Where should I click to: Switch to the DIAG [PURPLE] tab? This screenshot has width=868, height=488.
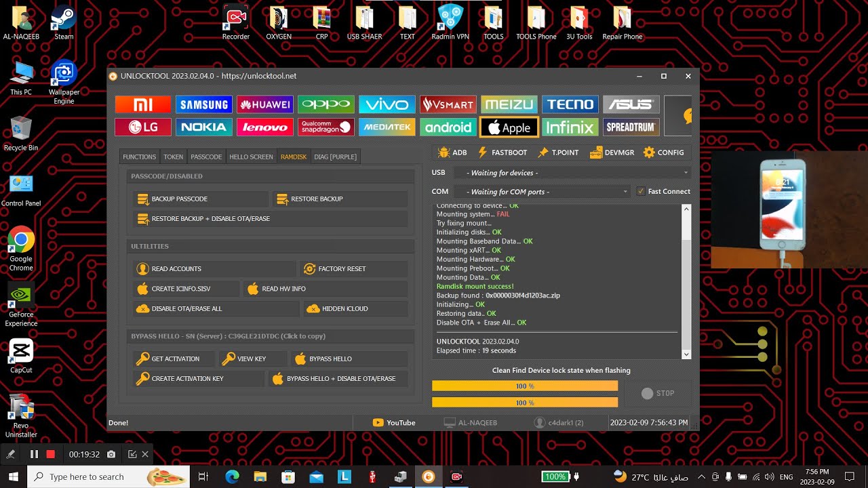pos(335,157)
